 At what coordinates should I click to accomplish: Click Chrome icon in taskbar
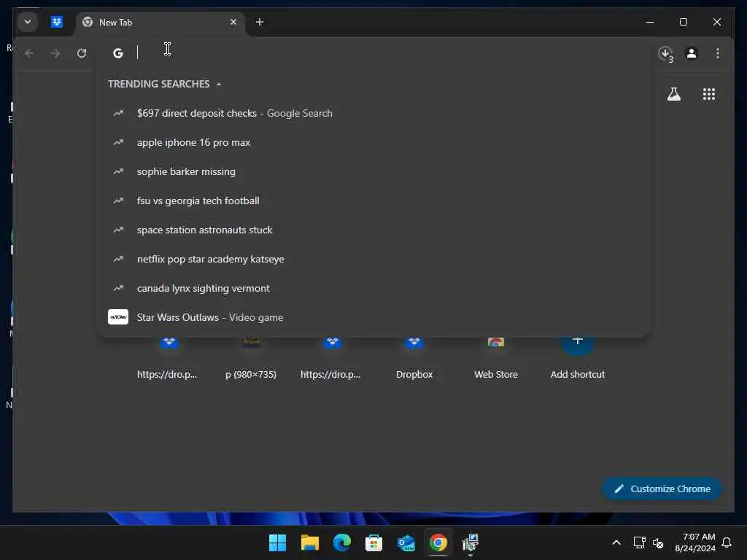coord(438,542)
